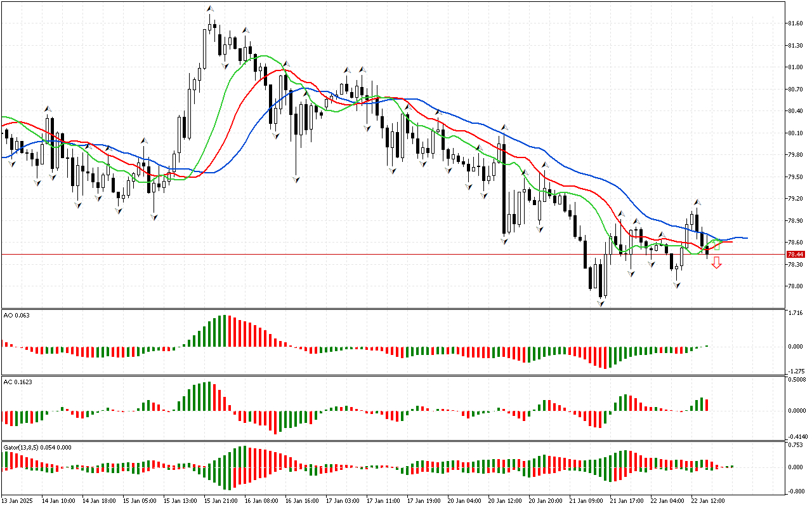Select the fractal marker below the lowest candle
812x508 pixels.
[600, 304]
